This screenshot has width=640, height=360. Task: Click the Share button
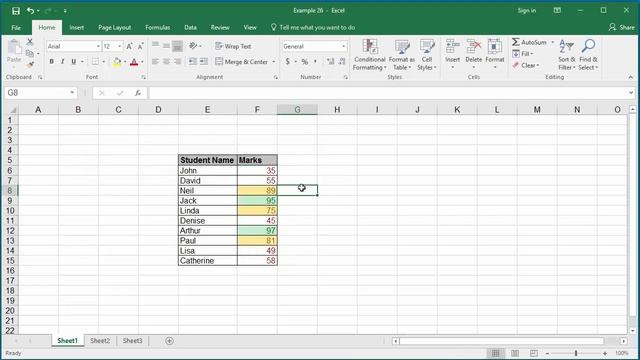click(622, 27)
